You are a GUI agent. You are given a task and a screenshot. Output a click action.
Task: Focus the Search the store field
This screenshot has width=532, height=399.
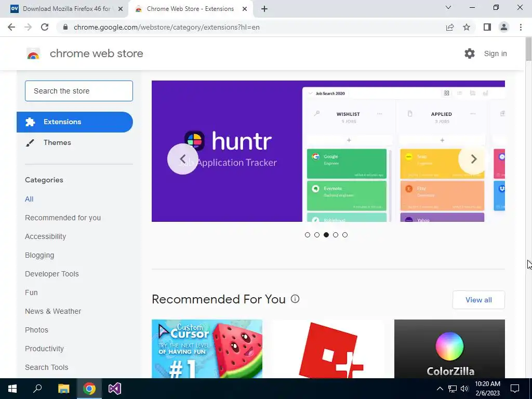[79, 91]
